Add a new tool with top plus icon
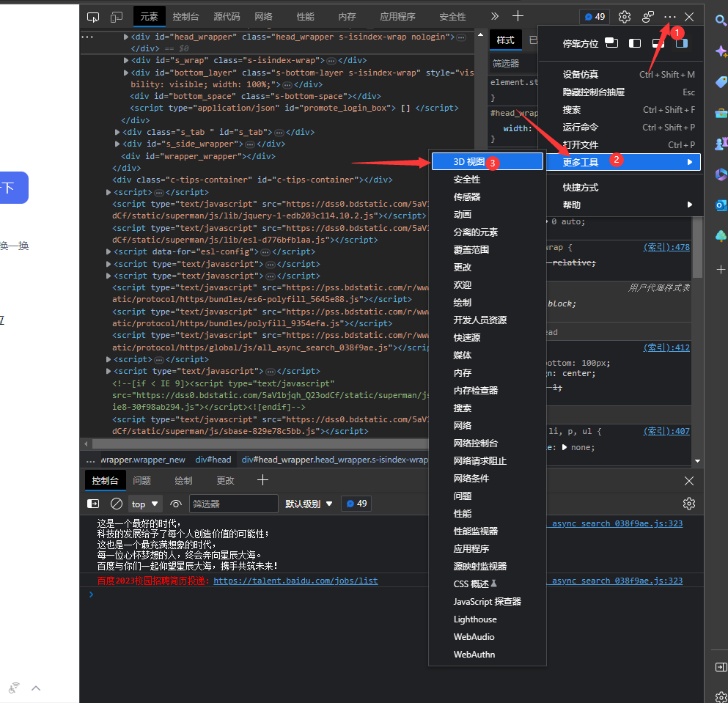The image size is (728, 703). tap(518, 16)
